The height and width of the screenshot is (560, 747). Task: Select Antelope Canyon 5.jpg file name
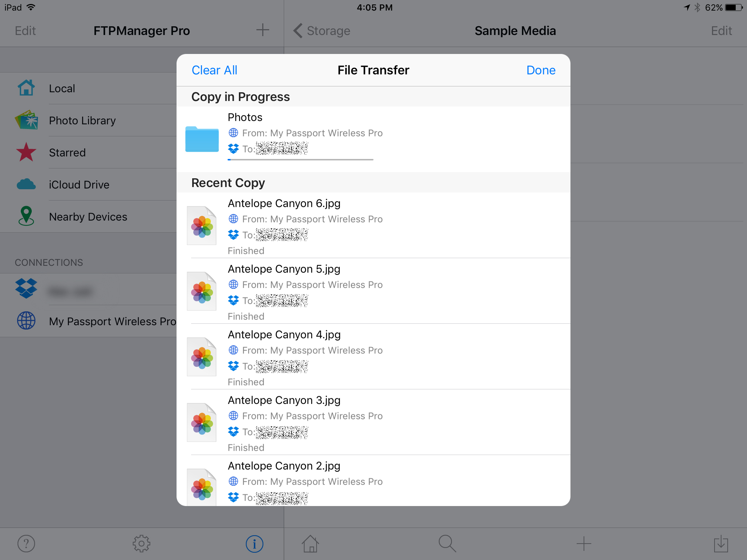[284, 269]
